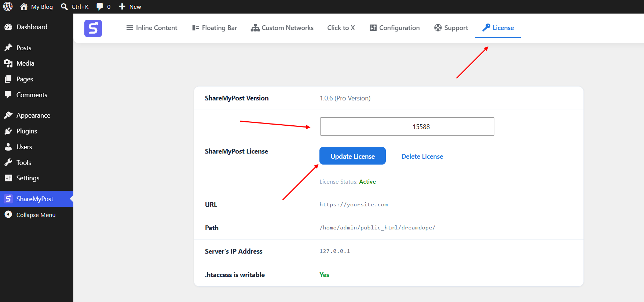The height and width of the screenshot is (302, 644).
Task: Click the IP address 127.0.0.1
Action: pos(334,251)
